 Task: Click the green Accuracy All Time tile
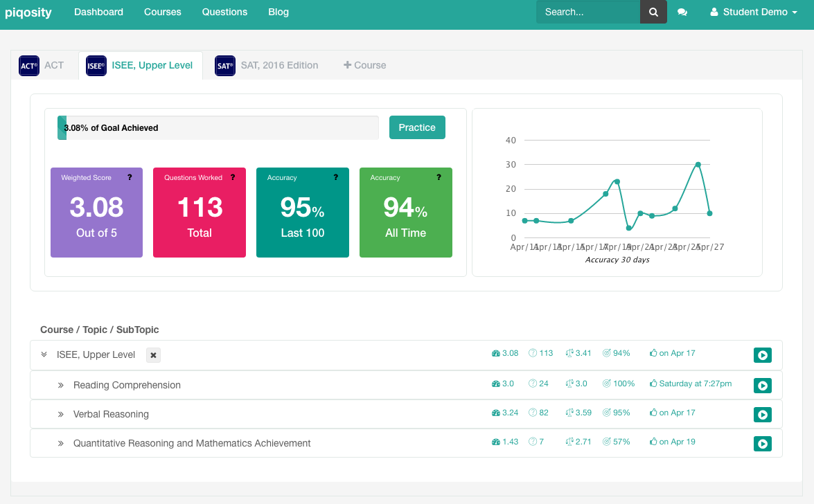pyautogui.click(x=406, y=213)
